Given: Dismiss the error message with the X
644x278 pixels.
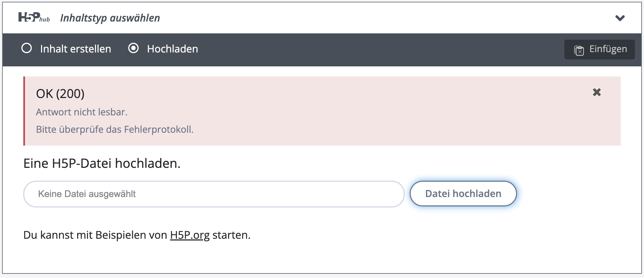Looking at the screenshot, I should tap(597, 92).
